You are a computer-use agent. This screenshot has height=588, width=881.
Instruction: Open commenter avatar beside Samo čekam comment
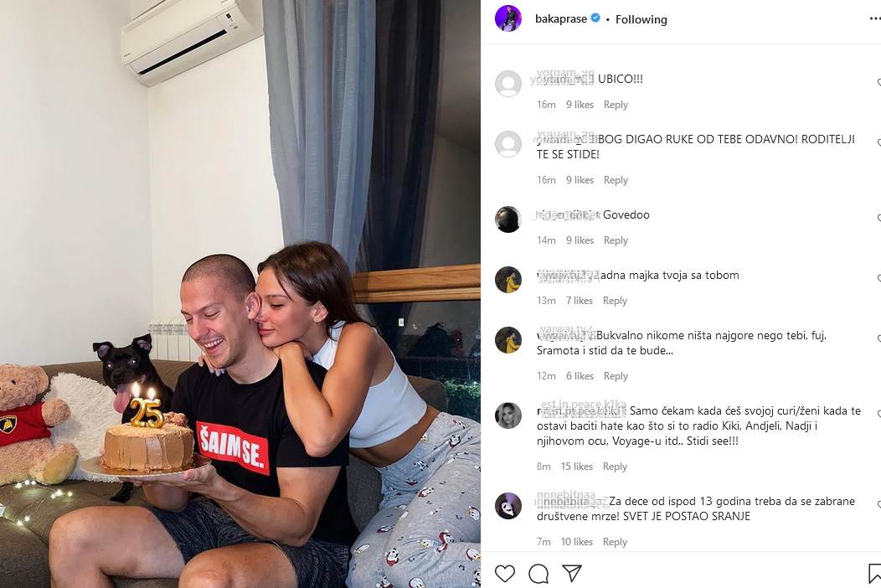(508, 415)
